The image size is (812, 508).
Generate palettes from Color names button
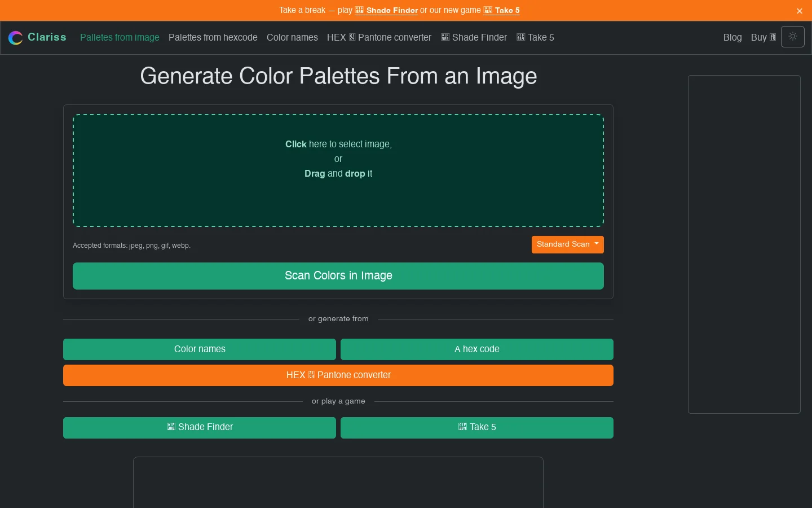200,349
